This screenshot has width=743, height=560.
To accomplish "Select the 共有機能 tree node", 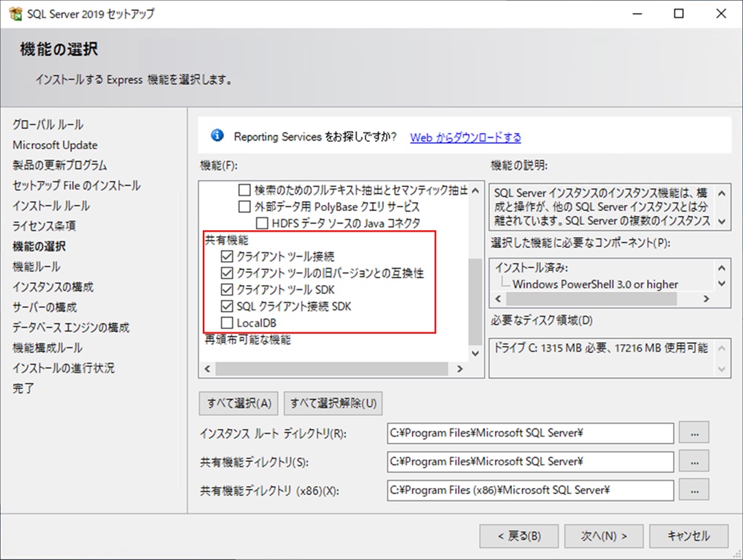I will [x=226, y=241].
